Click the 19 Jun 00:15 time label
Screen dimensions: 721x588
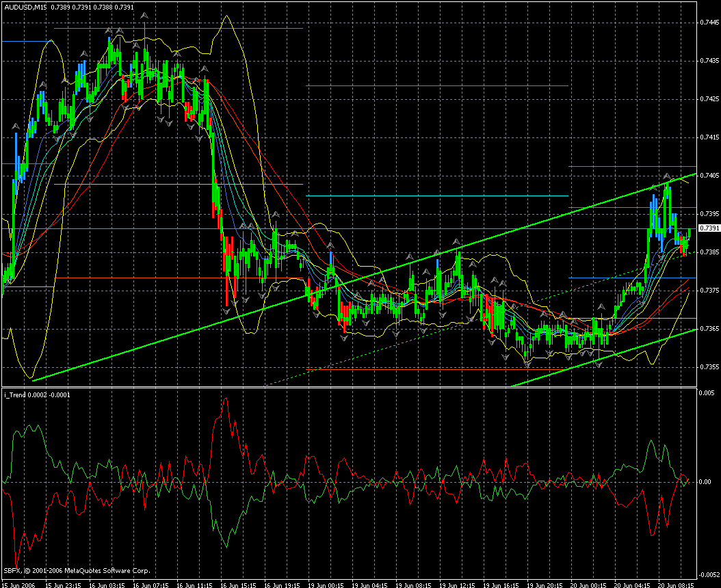pyautogui.click(x=326, y=585)
